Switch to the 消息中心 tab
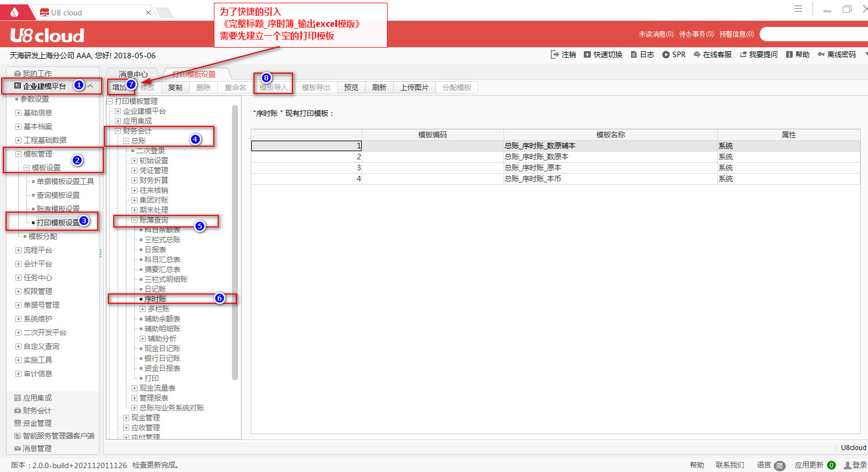The image size is (868, 472). (133, 74)
